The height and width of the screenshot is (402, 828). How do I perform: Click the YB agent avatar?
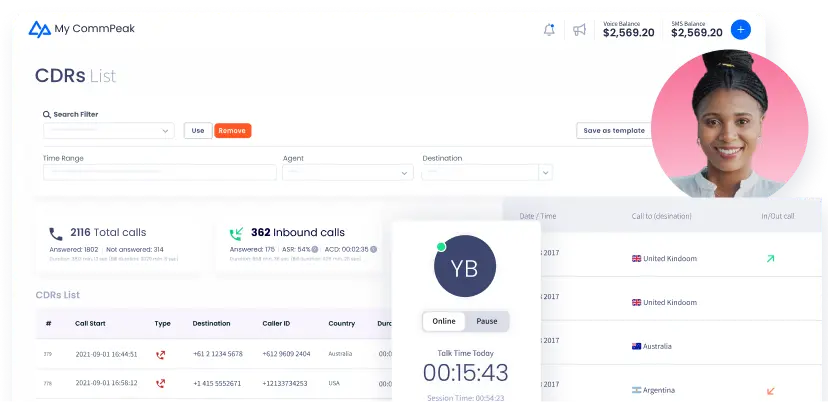465,266
